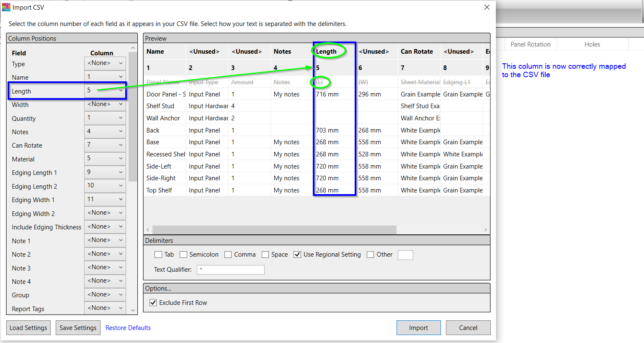Switch to Panel Rotation tab in background window
This screenshot has width=644, height=343.
click(x=531, y=44)
